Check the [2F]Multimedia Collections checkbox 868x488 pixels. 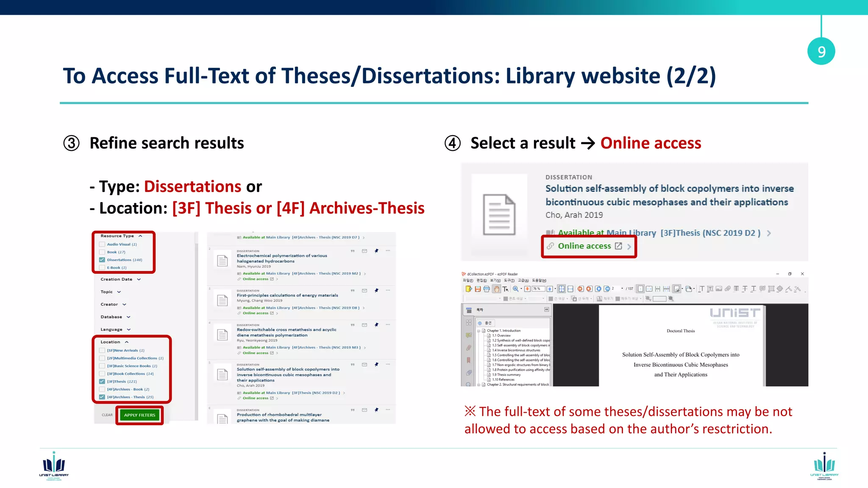pyautogui.click(x=102, y=358)
